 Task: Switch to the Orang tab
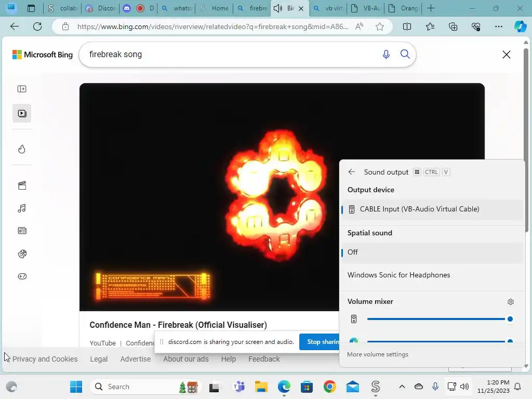coord(403,8)
